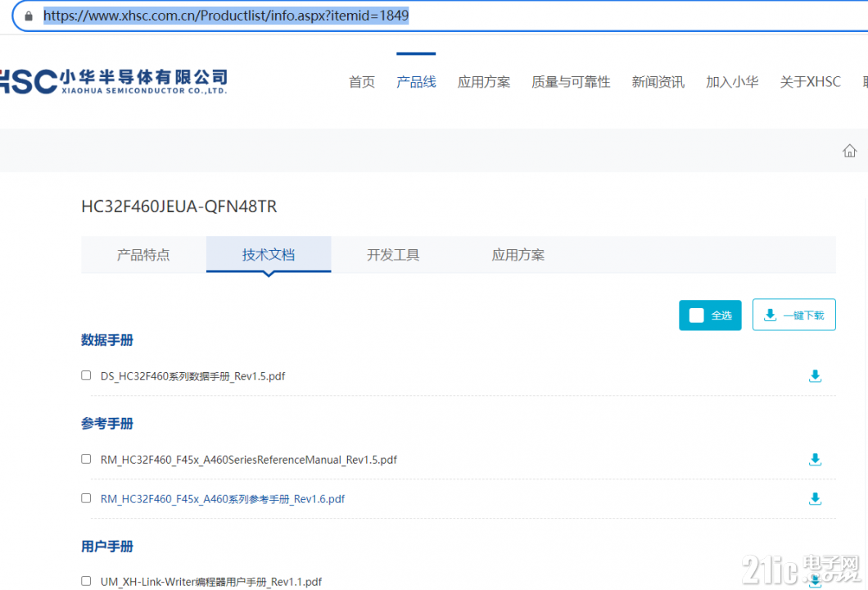
Task: Go to 质量与可靠性 nav item
Action: click(x=571, y=82)
